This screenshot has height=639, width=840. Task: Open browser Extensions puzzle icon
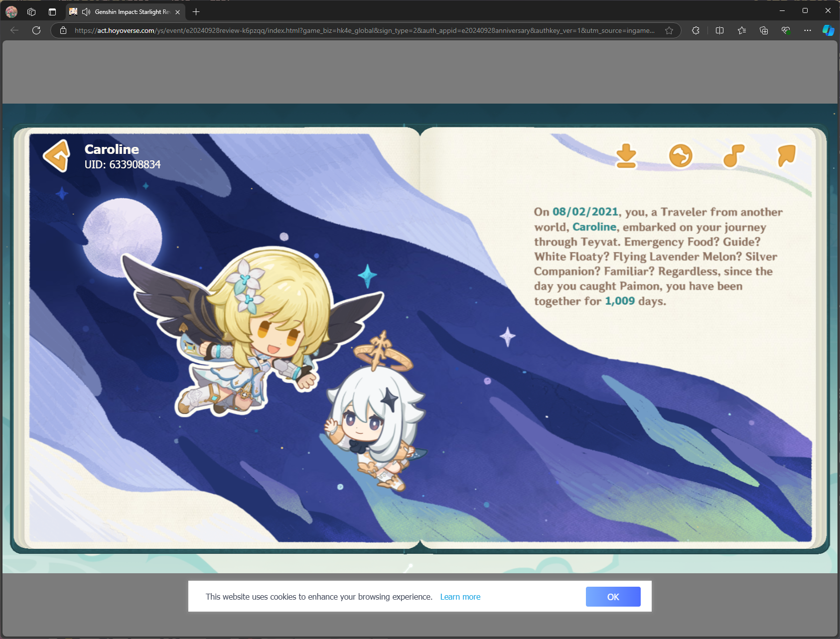pyautogui.click(x=696, y=30)
